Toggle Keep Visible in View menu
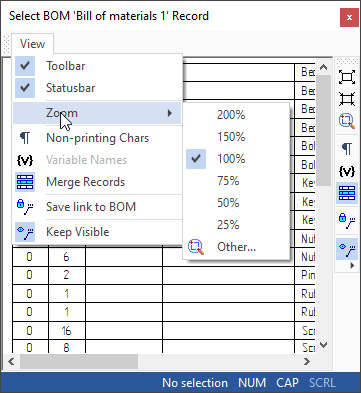This screenshot has height=393, width=361. coord(97,232)
